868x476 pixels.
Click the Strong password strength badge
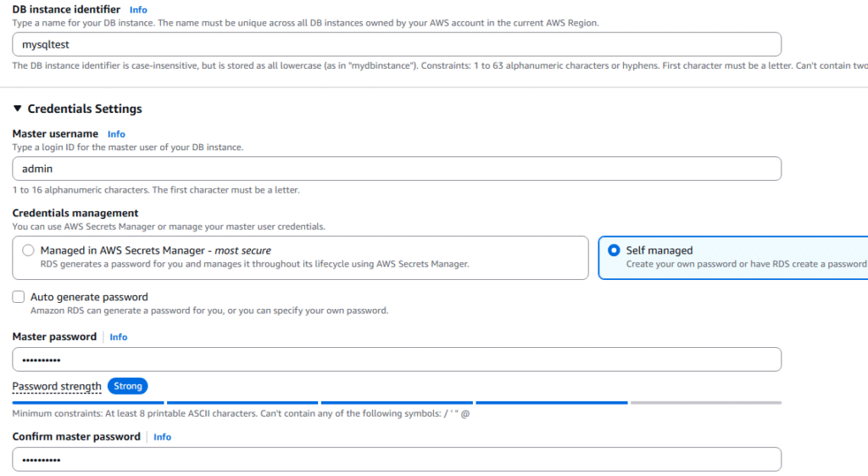tap(128, 386)
